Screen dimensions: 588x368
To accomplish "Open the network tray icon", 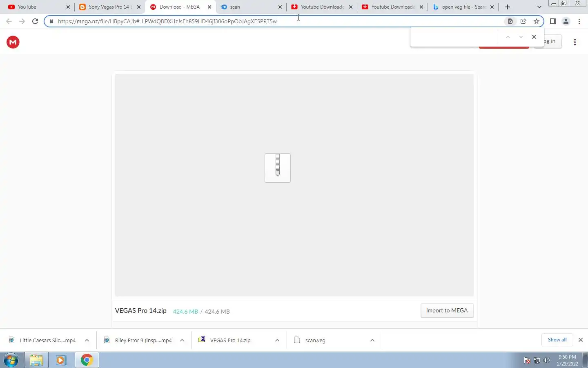I will coord(537,360).
